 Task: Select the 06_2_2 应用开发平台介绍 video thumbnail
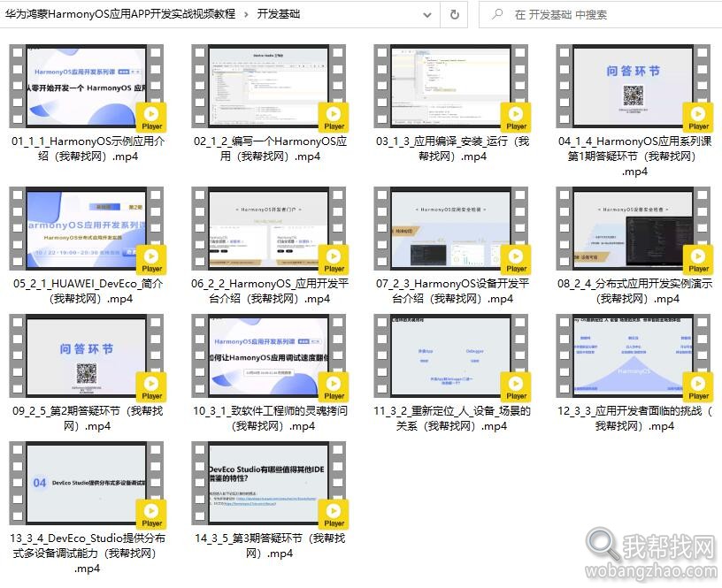coord(268,229)
